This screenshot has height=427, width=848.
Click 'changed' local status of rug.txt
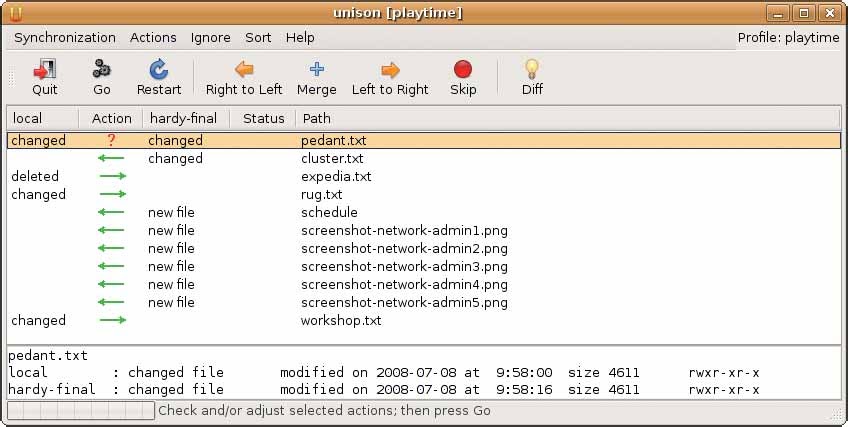pos(38,194)
